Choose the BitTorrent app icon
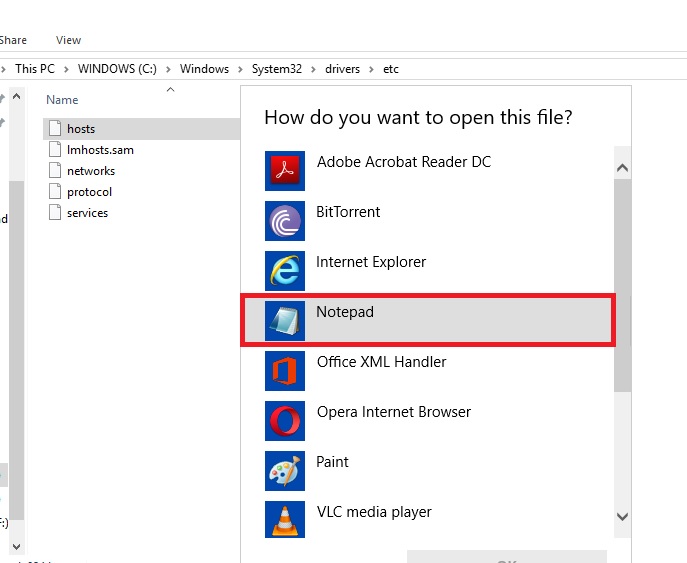Image resolution: width=687 pixels, height=563 pixels. coord(285,221)
